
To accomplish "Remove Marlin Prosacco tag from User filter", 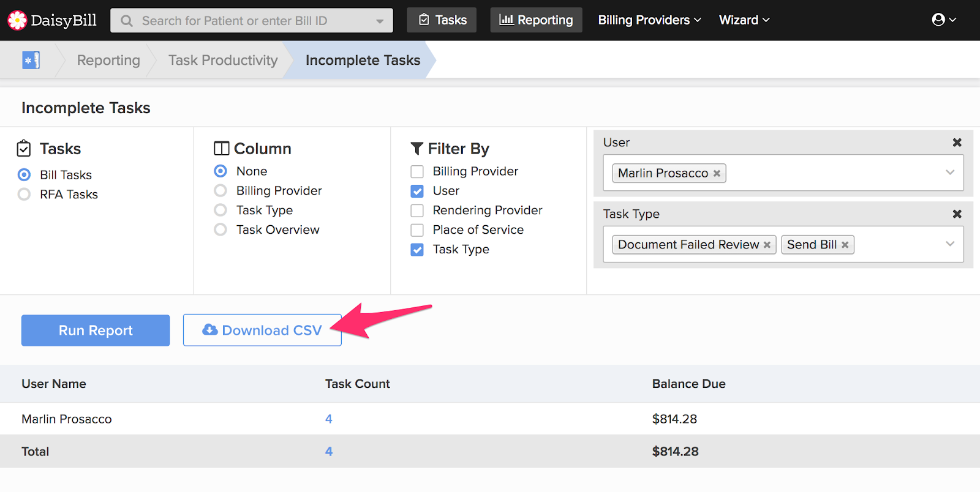I will (x=717, y=174).
